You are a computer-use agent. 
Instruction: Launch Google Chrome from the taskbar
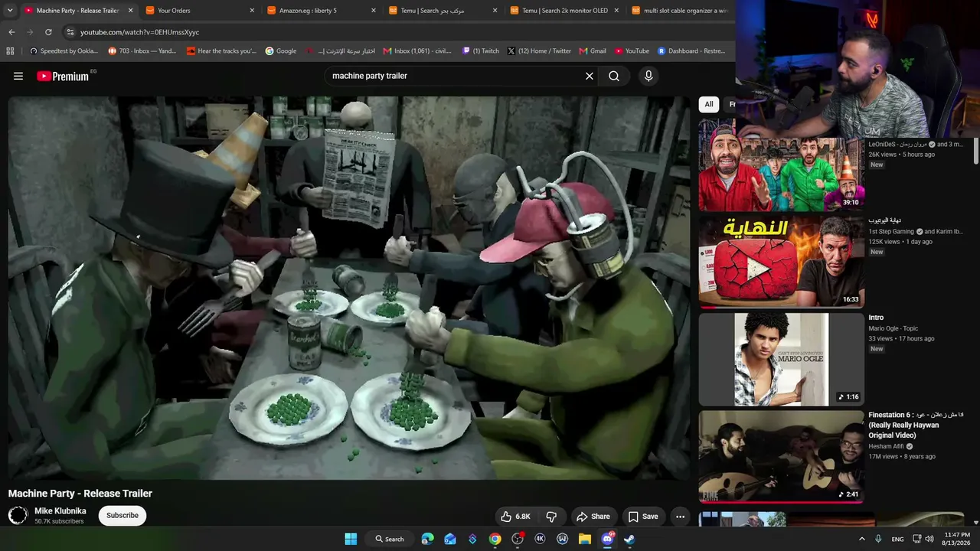tap(495, 539)
